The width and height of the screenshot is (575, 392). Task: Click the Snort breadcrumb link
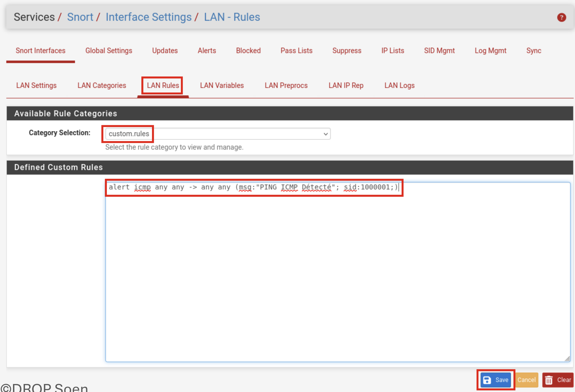pos(80,17)
